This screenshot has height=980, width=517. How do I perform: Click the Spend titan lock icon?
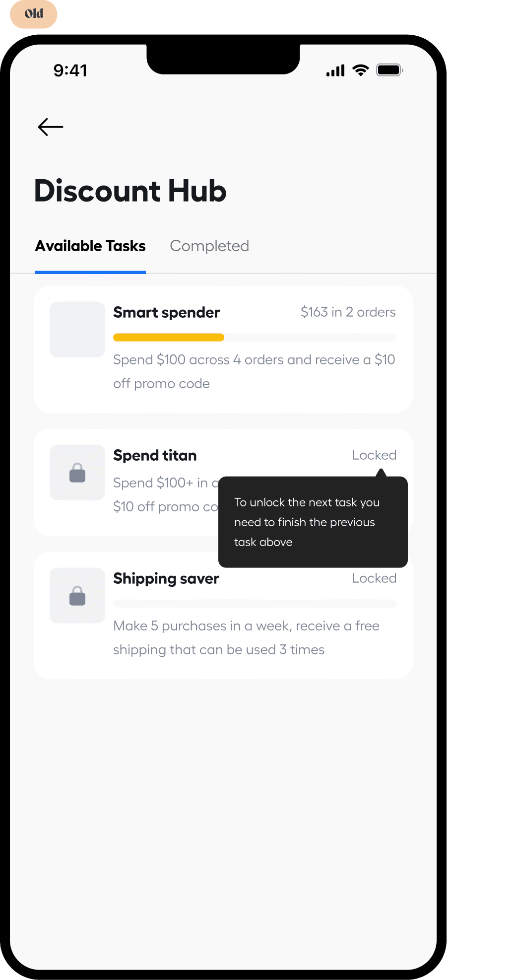click(77, 473)
